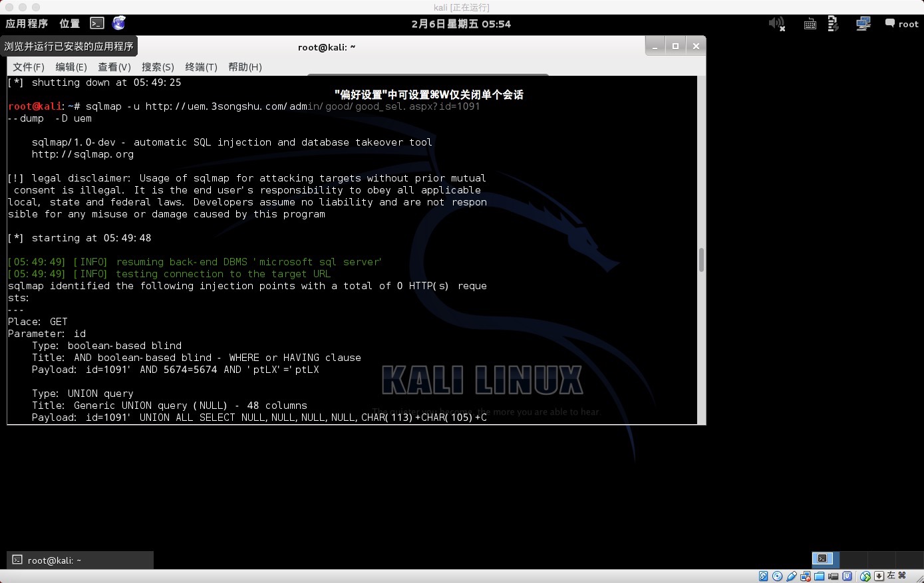Click the sqlmap -u command line
The image size is (924, 583).
click(244, 106)
